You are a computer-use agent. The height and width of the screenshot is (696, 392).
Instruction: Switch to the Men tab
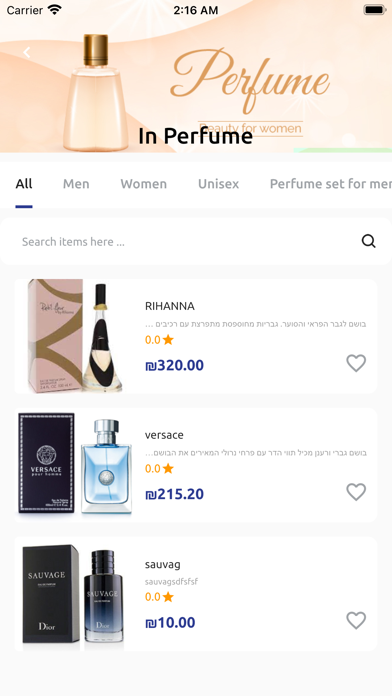point(76,184)
